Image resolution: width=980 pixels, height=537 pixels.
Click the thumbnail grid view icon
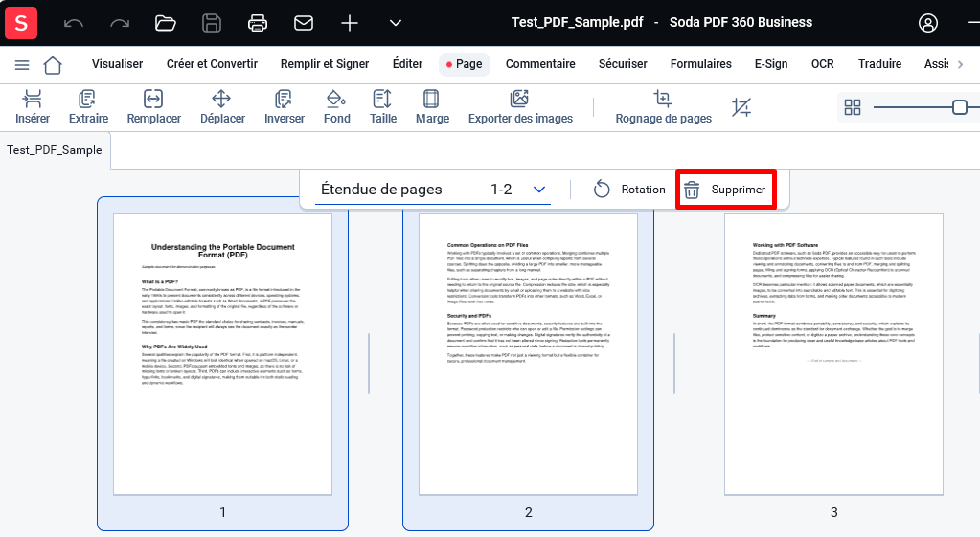point(853,107)
